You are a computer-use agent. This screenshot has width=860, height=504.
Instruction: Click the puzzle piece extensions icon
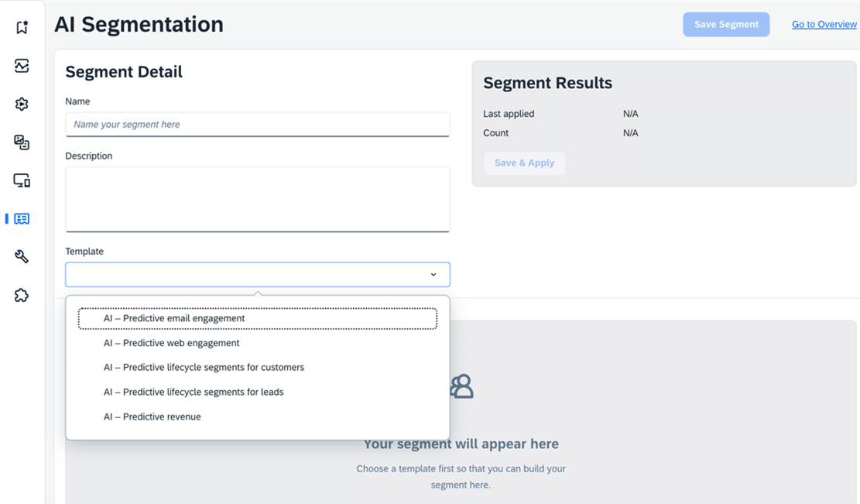[22, 295]
